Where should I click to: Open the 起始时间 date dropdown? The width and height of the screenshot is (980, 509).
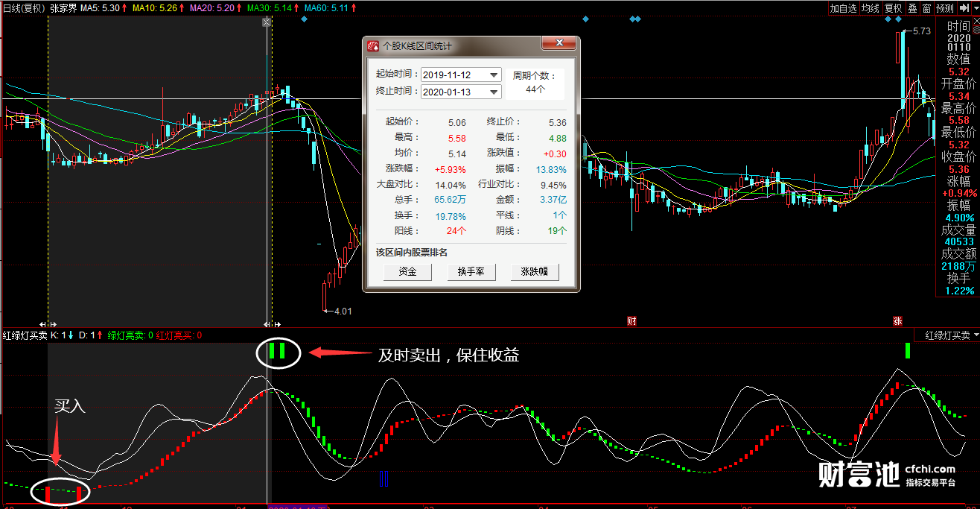point(494,75)
